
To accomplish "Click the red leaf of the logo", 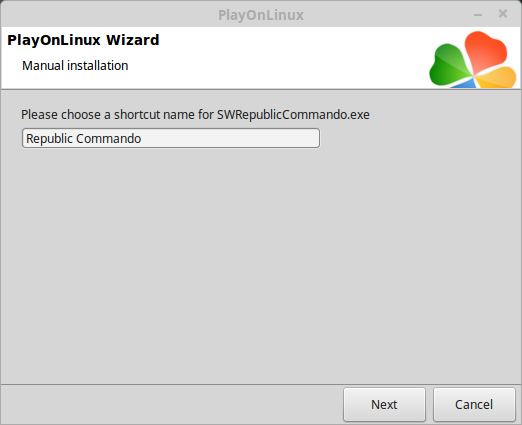I will [x=485, y=51].
